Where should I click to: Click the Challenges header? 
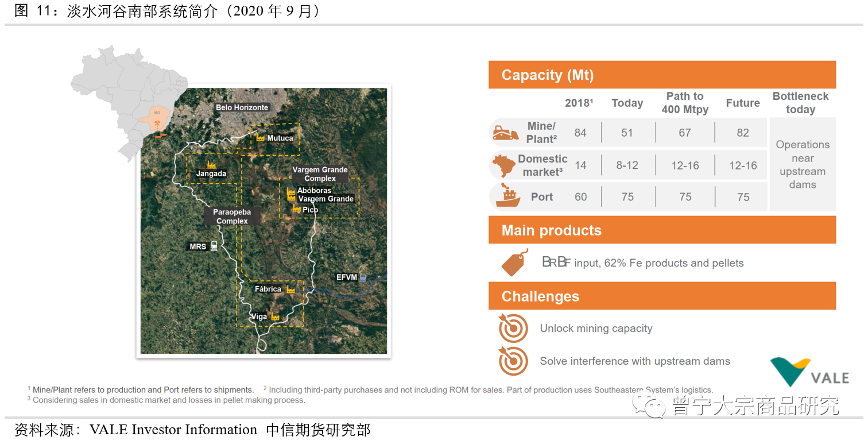[662, 296]
